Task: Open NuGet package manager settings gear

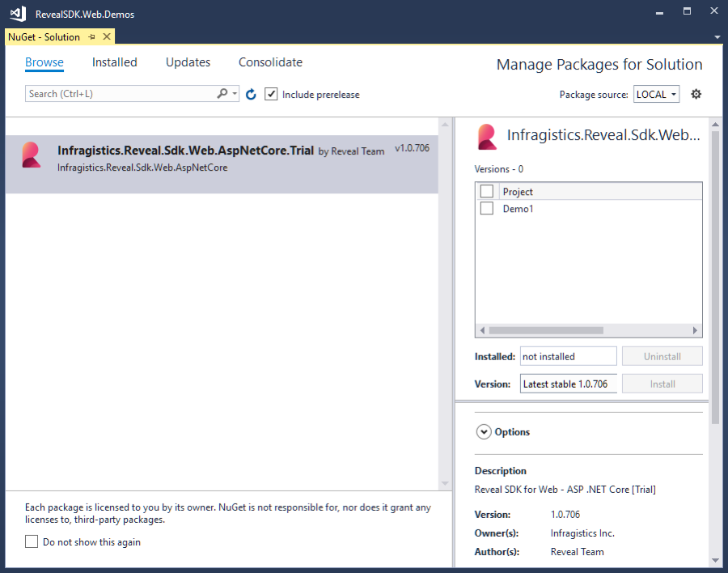Action: click(696, 94)
